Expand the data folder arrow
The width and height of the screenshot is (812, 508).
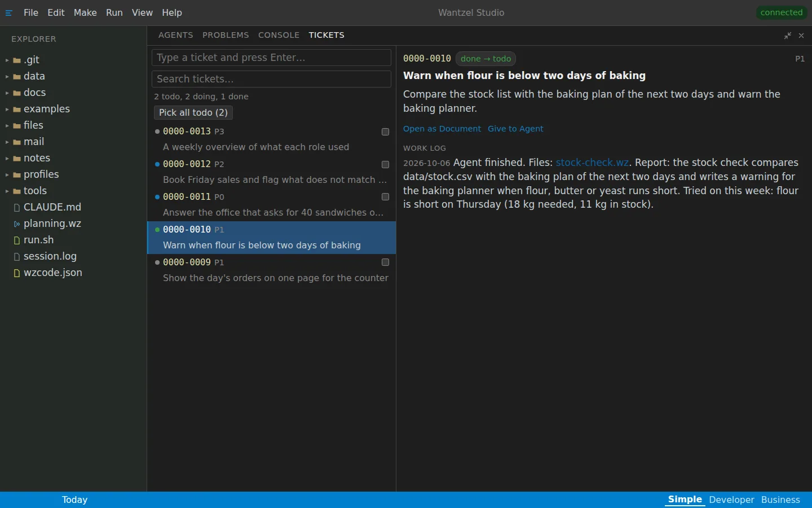tap(7, 77)
